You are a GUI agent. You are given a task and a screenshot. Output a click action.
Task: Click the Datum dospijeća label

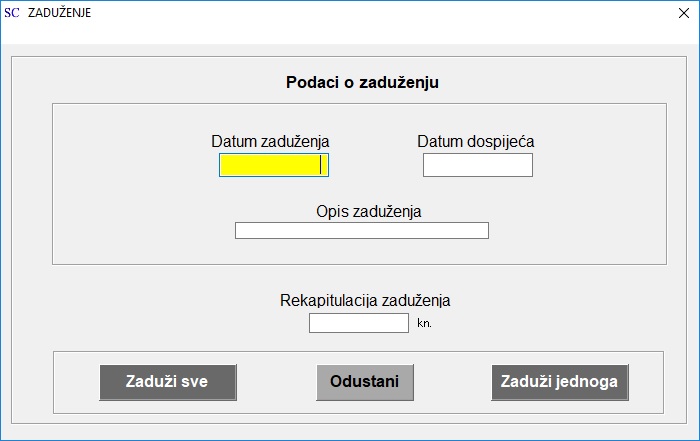(475, 141)
